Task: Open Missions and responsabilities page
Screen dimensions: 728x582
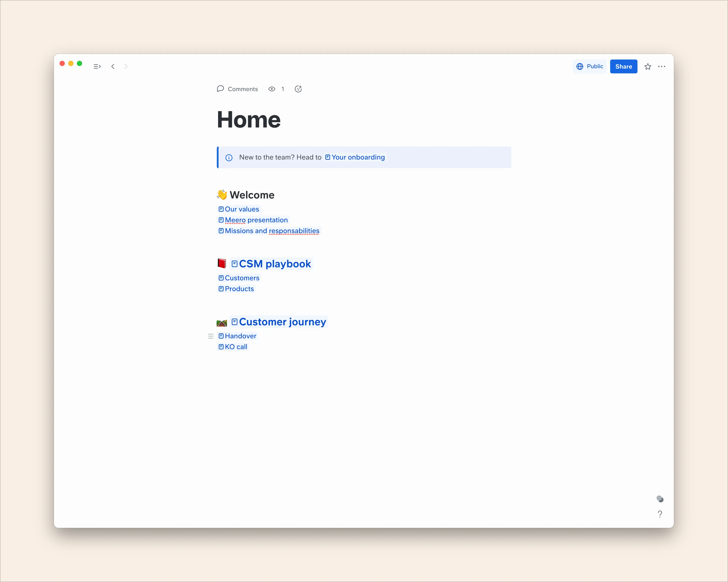Action: [269, 231]
